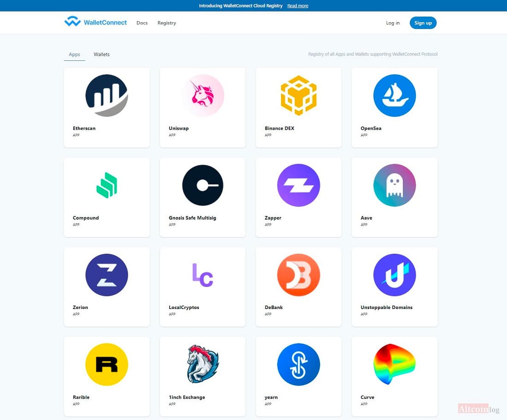The width and height of the screenshot is (507, 420).
Task: Click the Binance DEX name label
Action: [x=279, y=128]
